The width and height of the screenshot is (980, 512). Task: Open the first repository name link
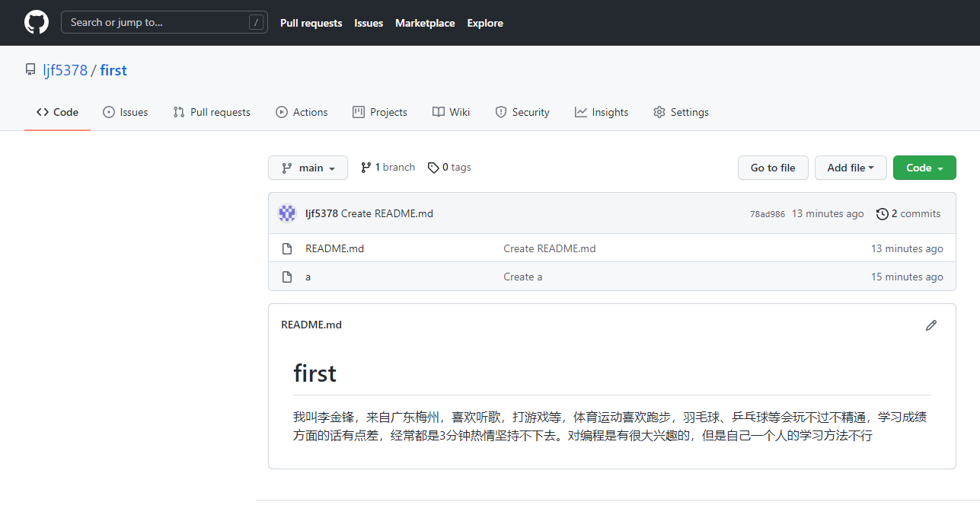click(113, 70)
